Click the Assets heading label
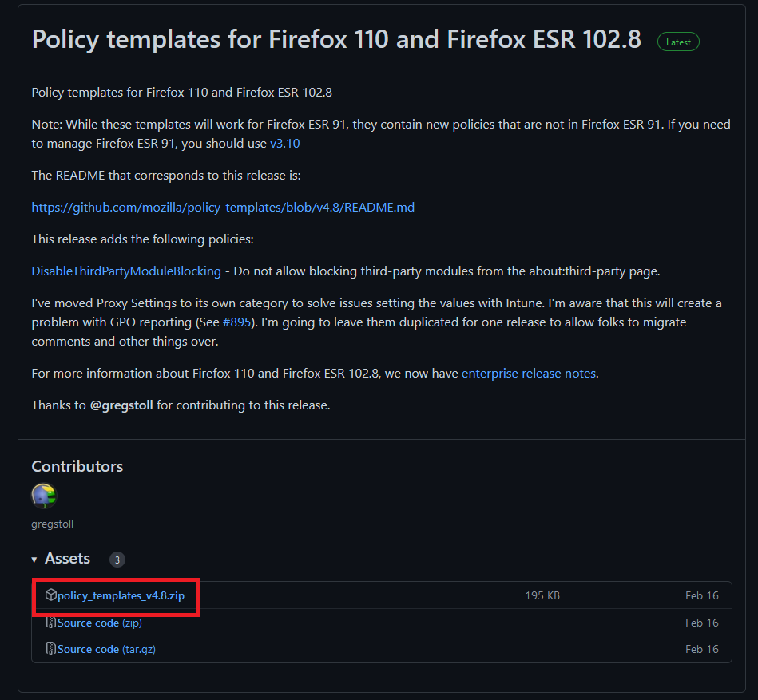 point(67,559)
